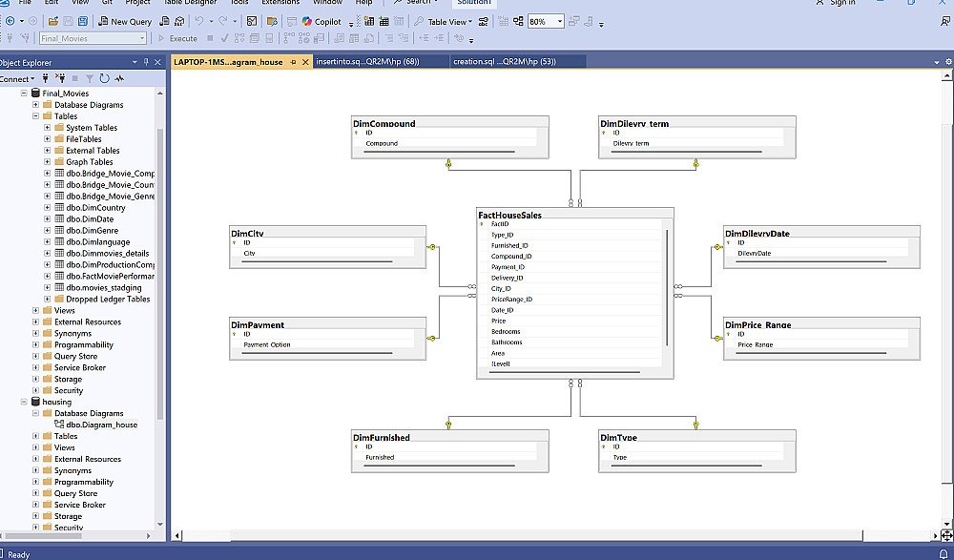Click the Navigate Backward arrow icon
Viewport: 954px width, 560px height.
(10, 21)
